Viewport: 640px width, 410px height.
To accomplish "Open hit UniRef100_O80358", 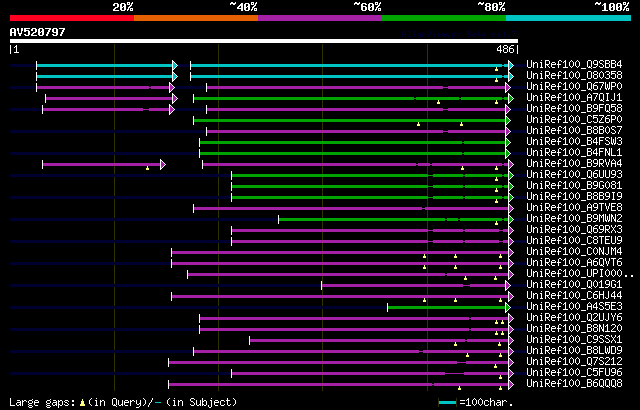I will 574,75.
